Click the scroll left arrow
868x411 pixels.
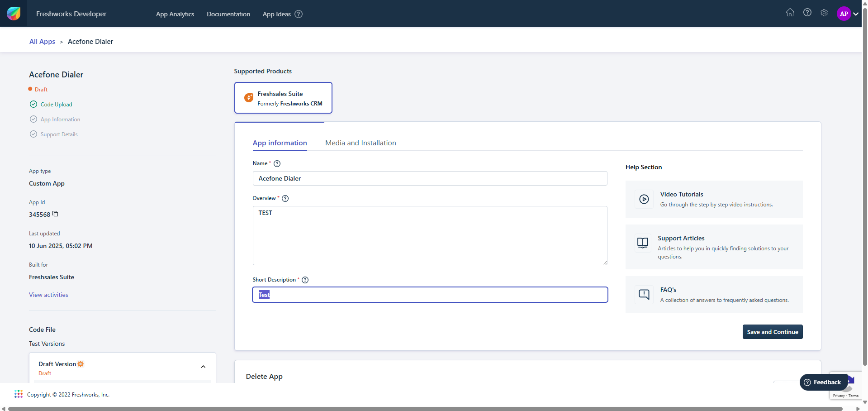click(4, 409)
